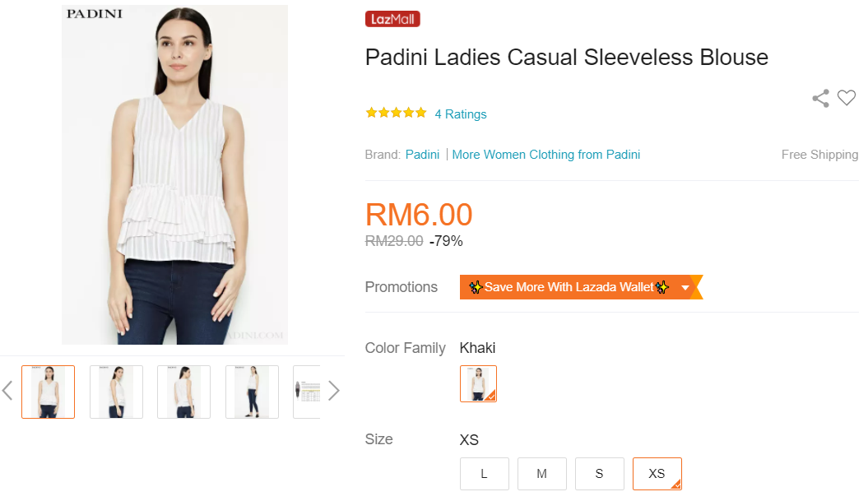View the second product thumbnail
Screen dimensions: 868x501
pos(116,392)
